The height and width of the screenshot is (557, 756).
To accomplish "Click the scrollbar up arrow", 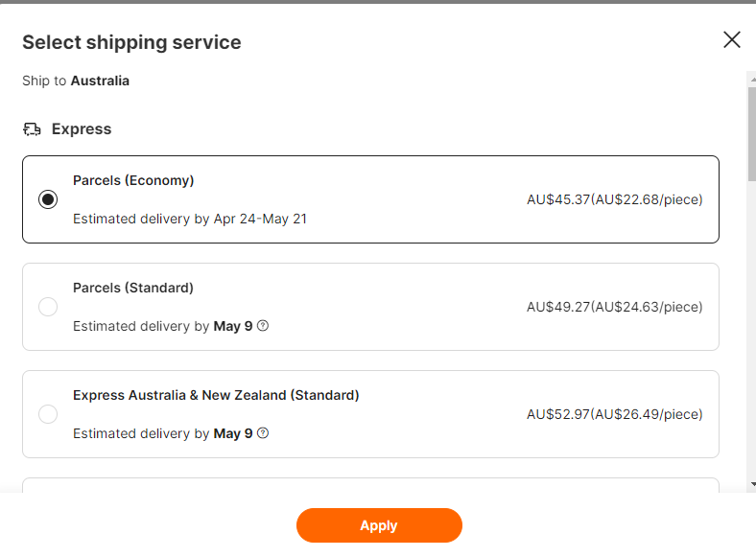I will tap(751, 80).
